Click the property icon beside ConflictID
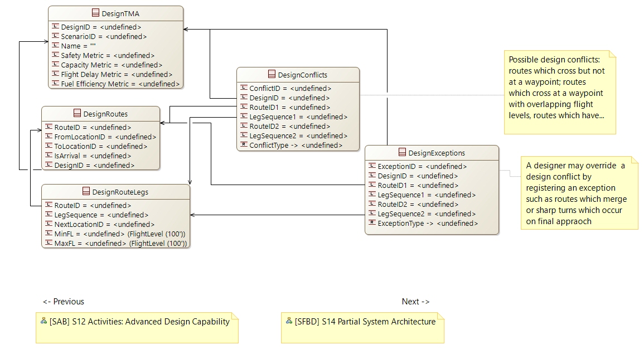Image resolution: width=644 pixels, height=349 pixels. click(244, 88)
